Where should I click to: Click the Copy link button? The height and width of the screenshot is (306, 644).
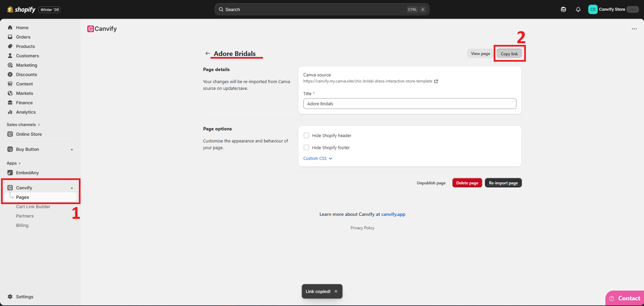click(x=509, y=53)
